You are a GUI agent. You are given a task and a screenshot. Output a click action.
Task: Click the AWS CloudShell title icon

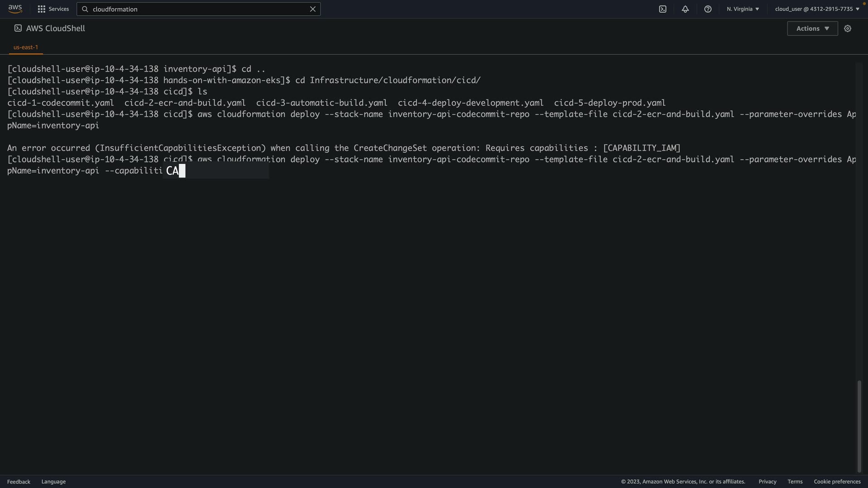(18, 28)
